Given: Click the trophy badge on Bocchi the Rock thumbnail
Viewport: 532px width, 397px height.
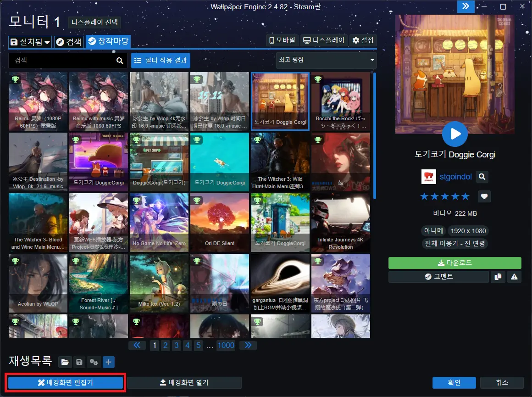Looking at the screenshot, I should coord(318,79).
